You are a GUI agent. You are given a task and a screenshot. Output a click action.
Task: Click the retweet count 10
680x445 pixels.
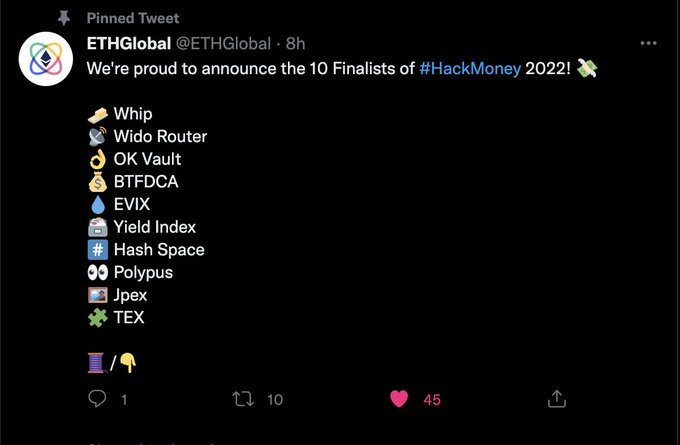pyautogui.click(x=275, y=399)
